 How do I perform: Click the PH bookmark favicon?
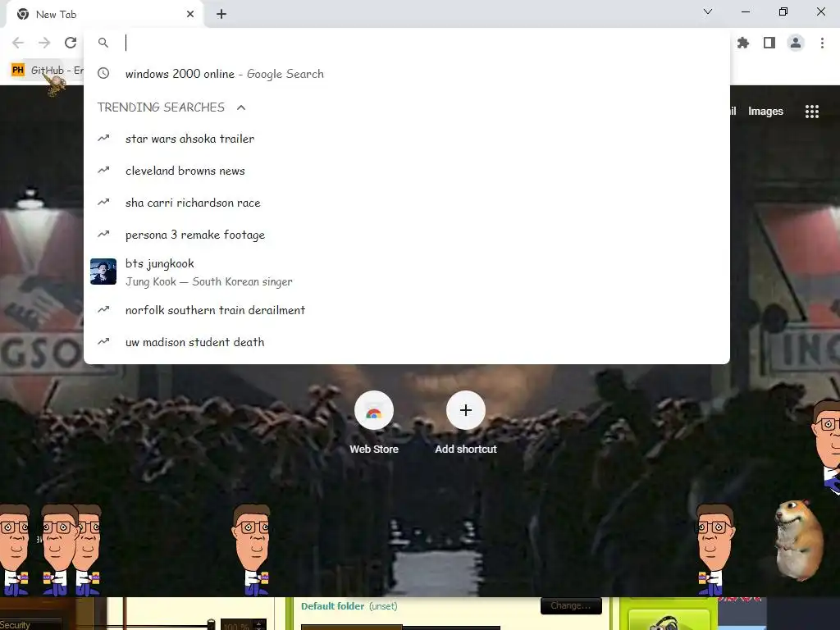(18, 71)
